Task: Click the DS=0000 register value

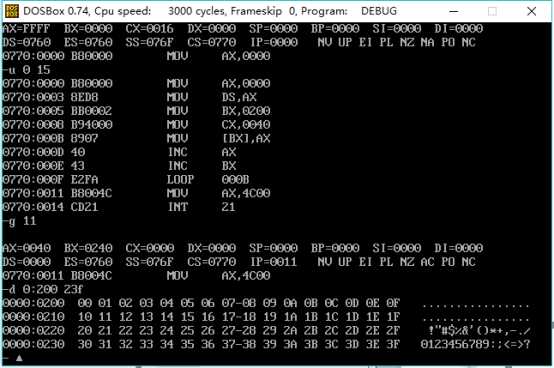Action: pyautogui.click(x=26, y=262)
